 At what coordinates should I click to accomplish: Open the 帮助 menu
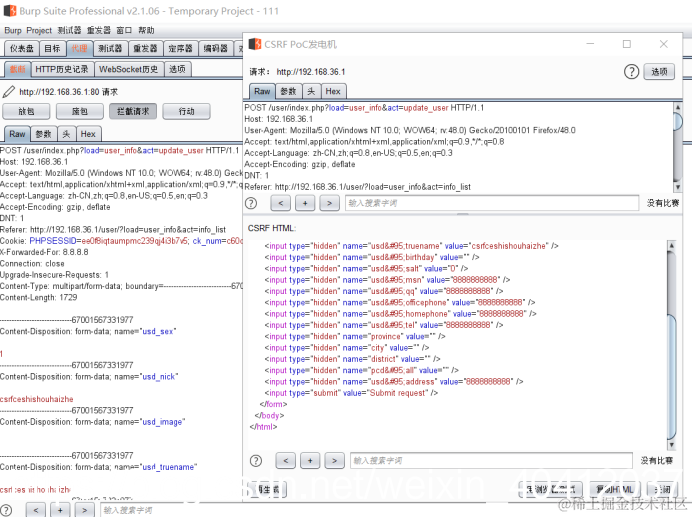146,30
